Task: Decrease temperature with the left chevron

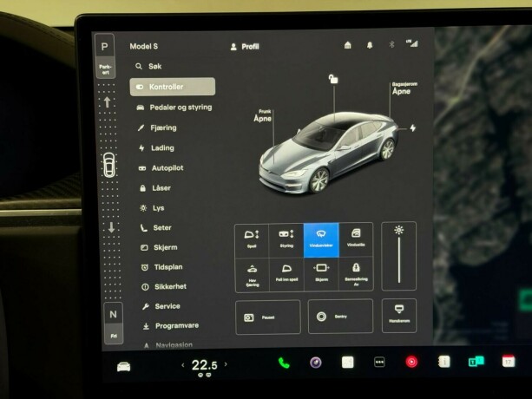Action: (x=183, y=365)
